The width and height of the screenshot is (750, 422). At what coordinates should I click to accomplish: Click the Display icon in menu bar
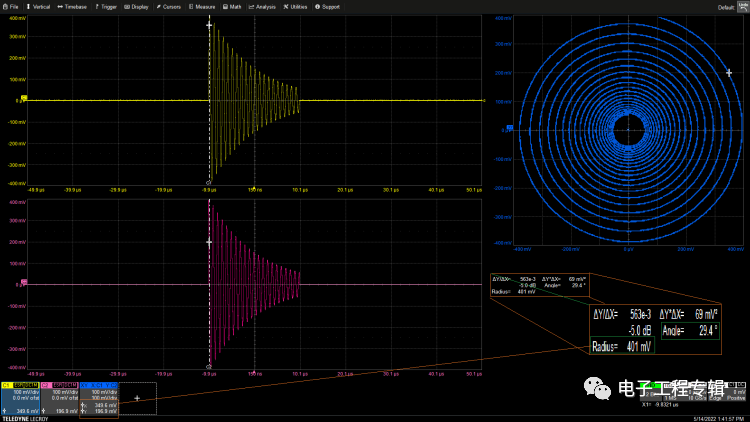pos(127,7)
